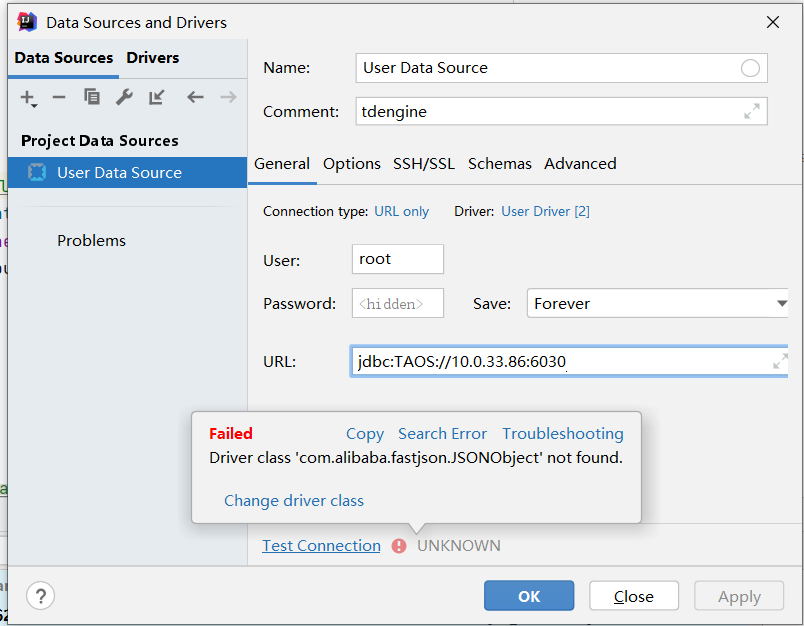
Task: Click the back navigation arrow
Action: 194,98
